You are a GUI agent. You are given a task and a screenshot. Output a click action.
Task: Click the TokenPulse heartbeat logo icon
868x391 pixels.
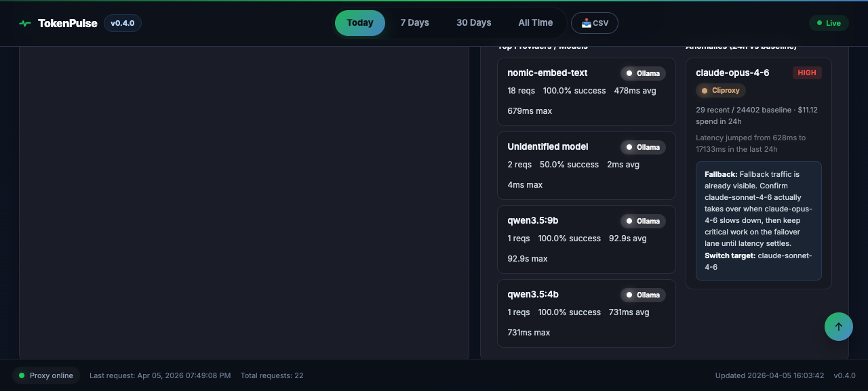pyautogui.click(x=24, y=22)
